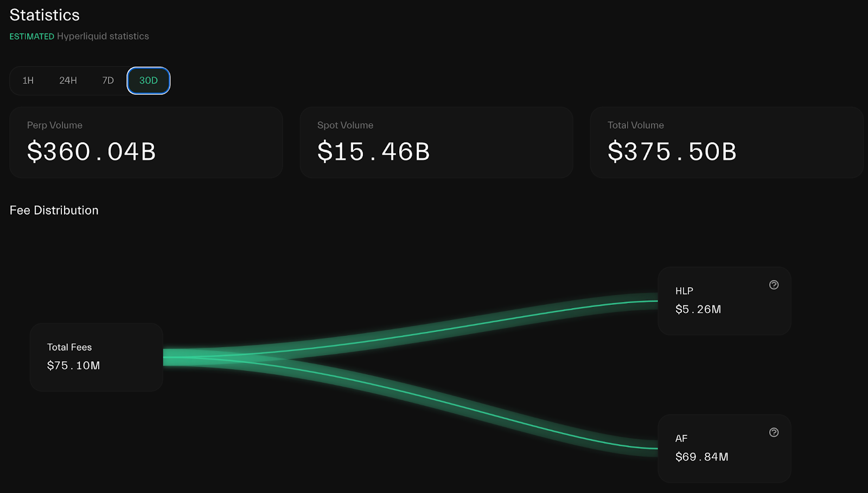The height and width of the screenshot is (493, 868).
Task: Click the Statistics page heading
Action: click(44, 15)
